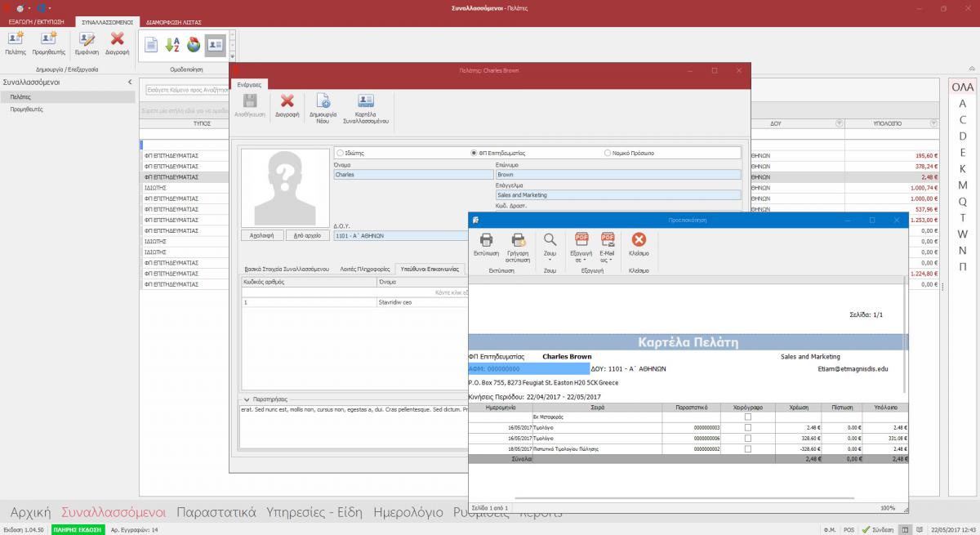Click the globe icon in title bar
This screenshot has width=980, height=535.
(20, 7)
